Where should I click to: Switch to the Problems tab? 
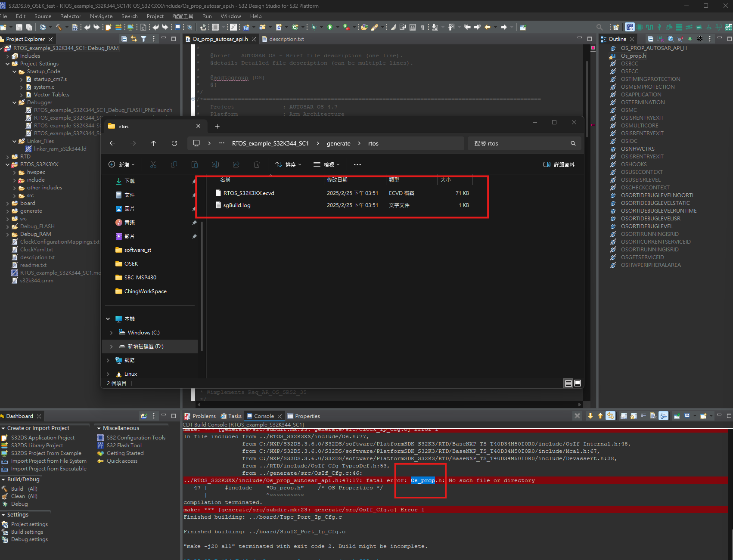click(203, 416)
